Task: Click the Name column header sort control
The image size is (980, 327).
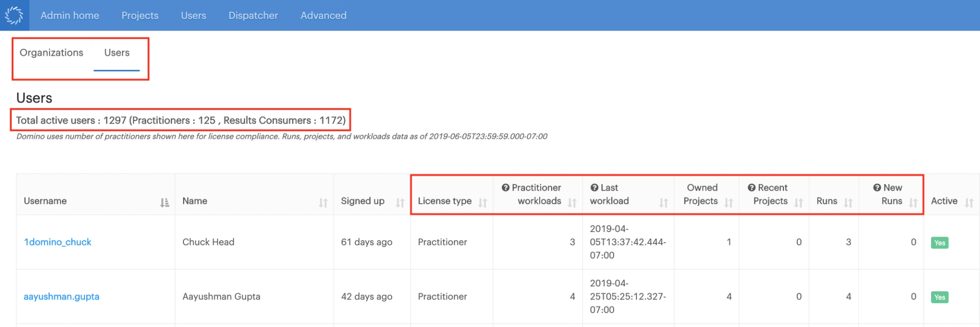Action: click(x=323, y=202)
